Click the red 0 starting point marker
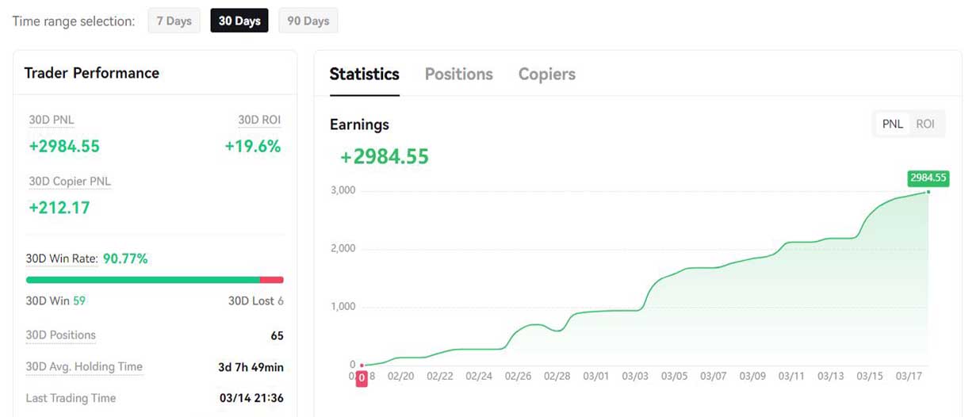Viewport: 980px width, 417px height. [362, 379]
